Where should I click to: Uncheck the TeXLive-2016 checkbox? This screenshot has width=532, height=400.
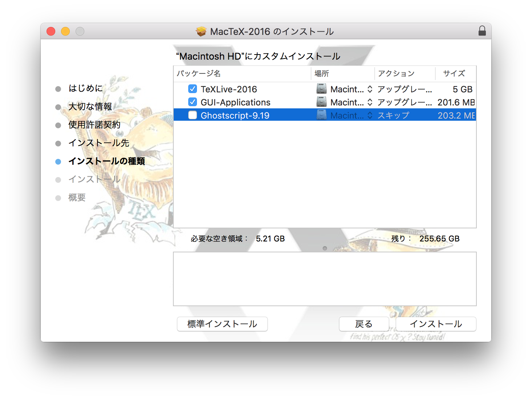[x=193, y=89]
